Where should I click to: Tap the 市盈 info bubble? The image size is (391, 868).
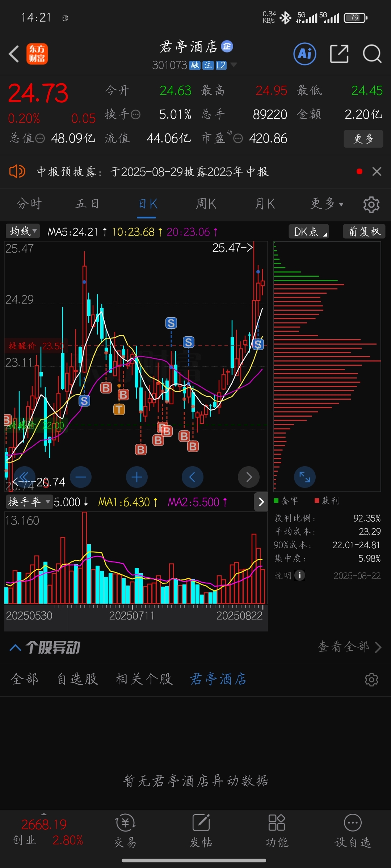coord(238,139)
